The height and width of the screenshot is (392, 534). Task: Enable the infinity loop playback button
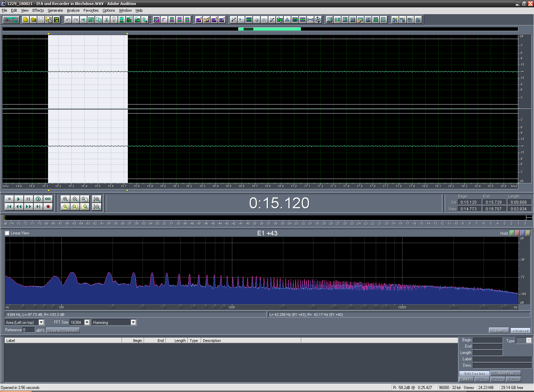point(48,199)
